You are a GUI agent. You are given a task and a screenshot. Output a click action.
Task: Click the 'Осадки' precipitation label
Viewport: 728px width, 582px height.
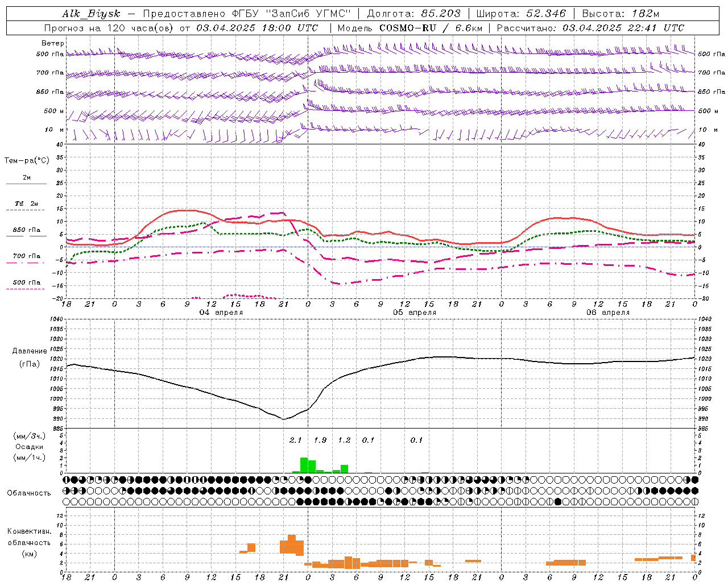tap(30, 447)
